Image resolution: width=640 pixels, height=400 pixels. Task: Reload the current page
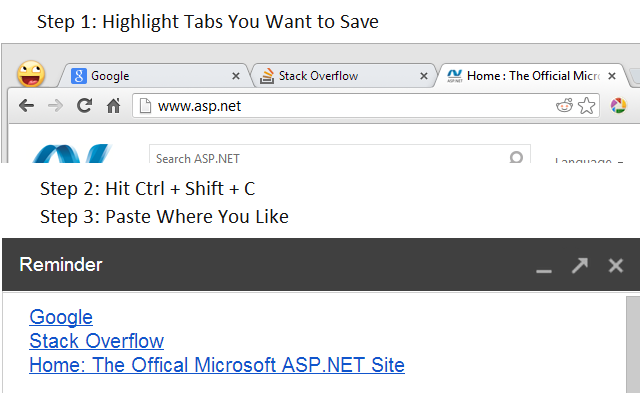[x=84, y=105]
